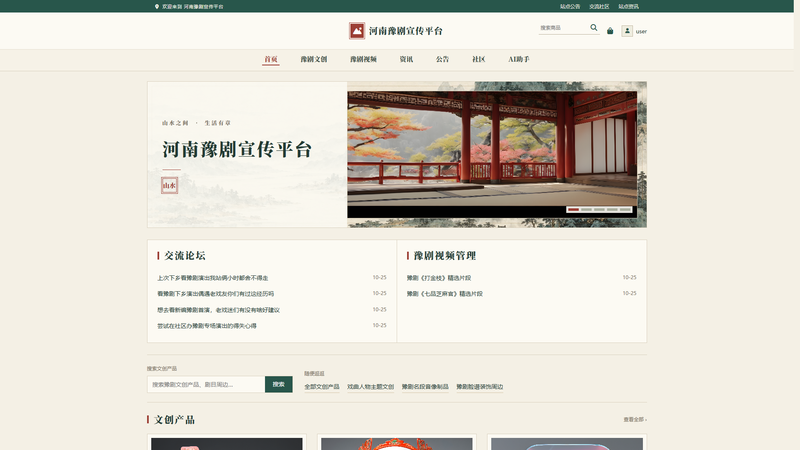Select the second carousel indicator dash
This screenshot has width=800, height=450.
586,210
